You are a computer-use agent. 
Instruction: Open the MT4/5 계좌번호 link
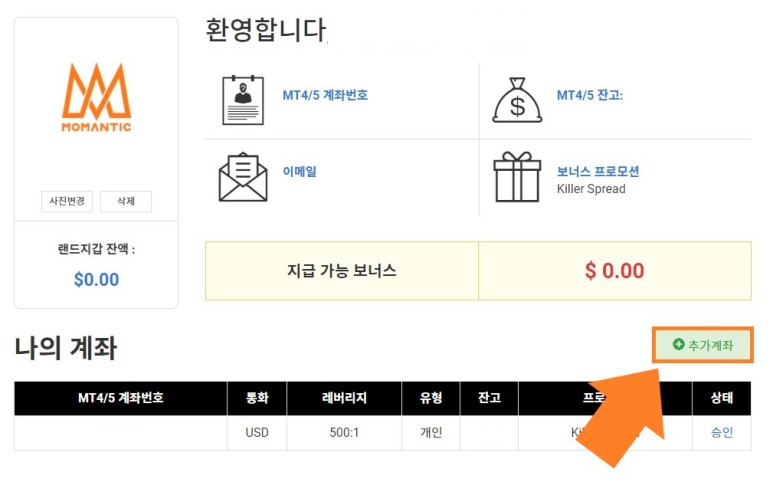(x=325, y=95)
